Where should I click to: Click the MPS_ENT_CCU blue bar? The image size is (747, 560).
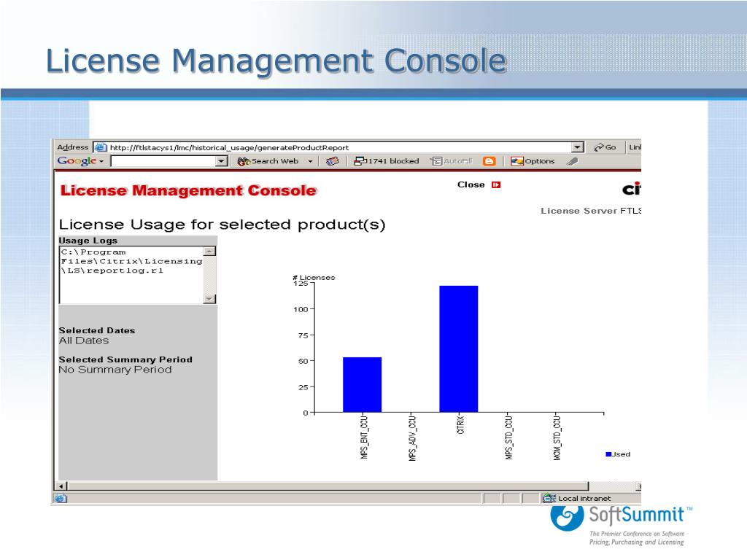click(362, 385)
